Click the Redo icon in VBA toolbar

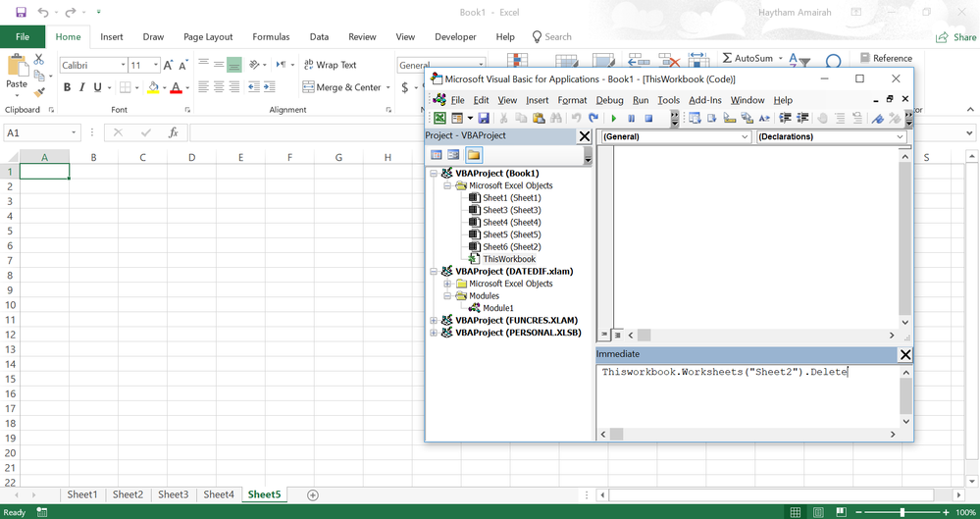point(593,118)
